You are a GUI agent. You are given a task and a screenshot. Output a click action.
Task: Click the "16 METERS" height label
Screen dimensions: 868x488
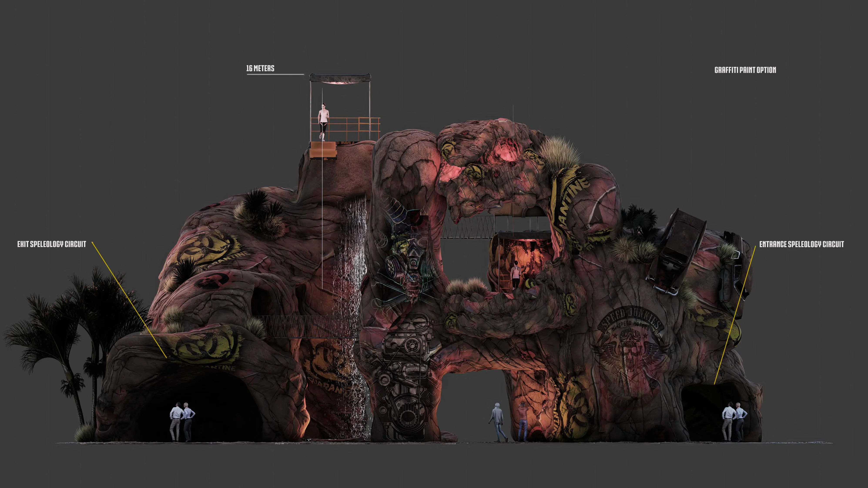(260, 68)
